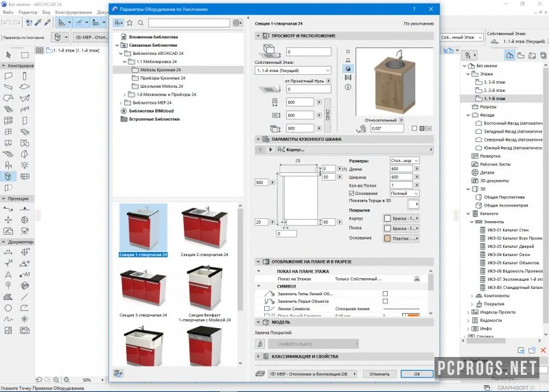Open the Файл menu

[8, 12]
